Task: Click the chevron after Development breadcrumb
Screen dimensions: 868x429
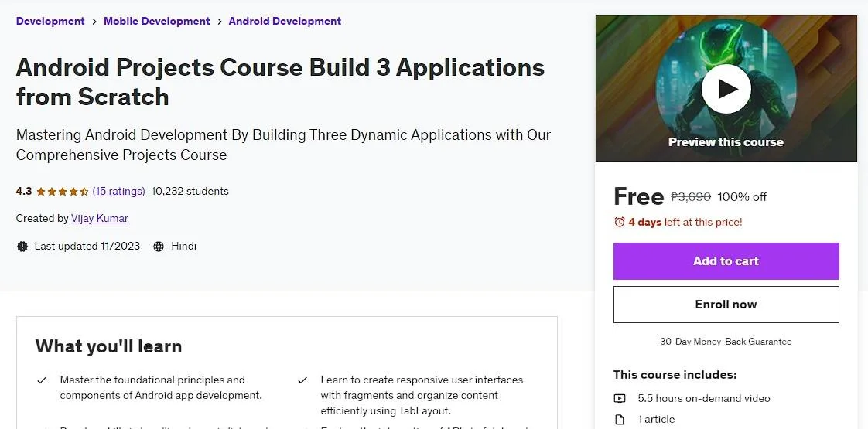Action: [x=94, y=22]
